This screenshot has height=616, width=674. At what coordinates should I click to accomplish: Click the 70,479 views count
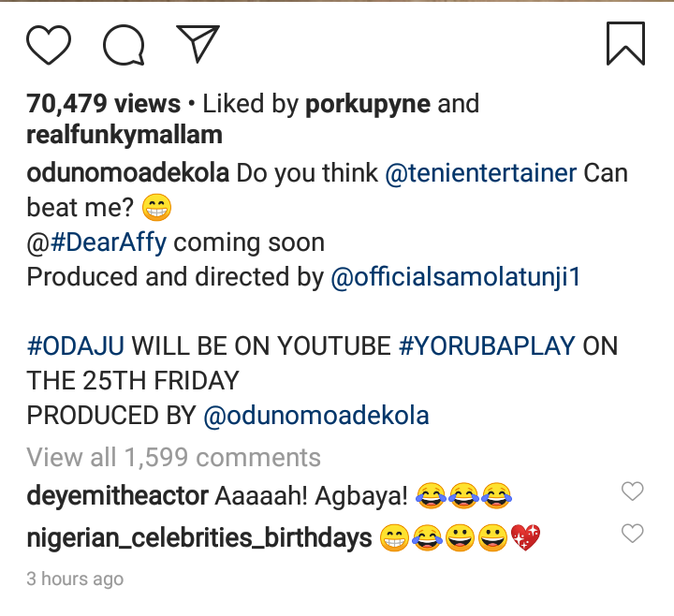pos(103,103)
